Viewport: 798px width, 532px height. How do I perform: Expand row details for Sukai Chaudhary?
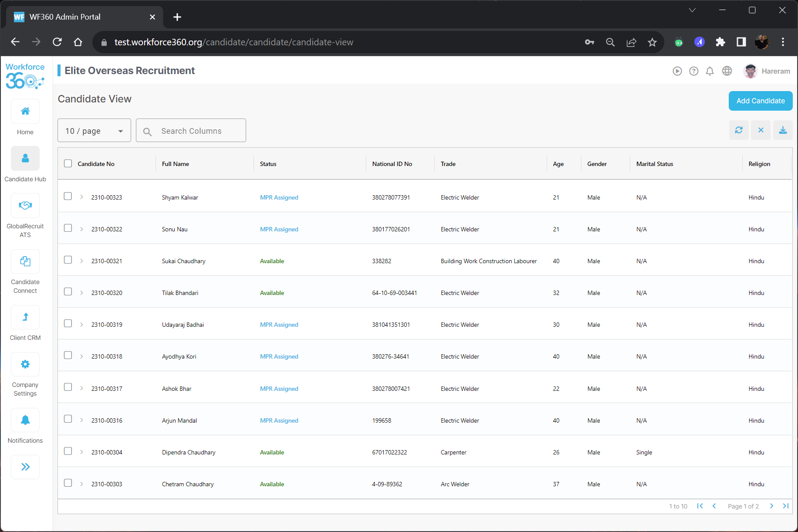coord(81,260)
